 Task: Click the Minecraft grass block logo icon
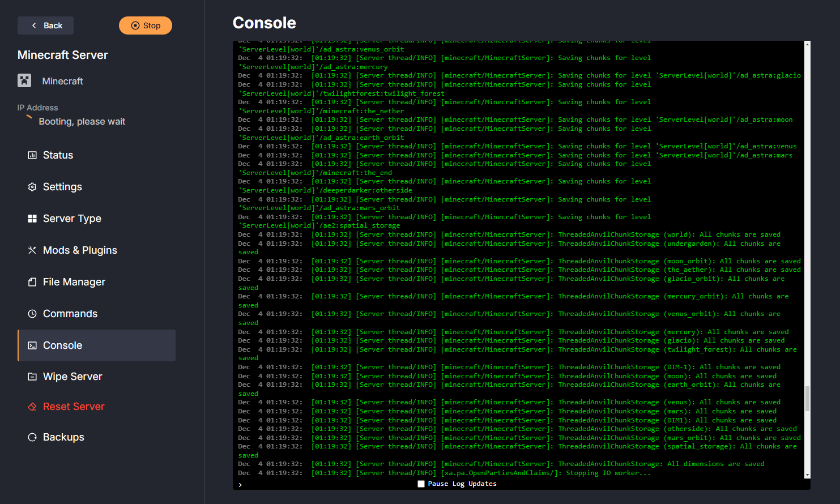pos(24,80)
